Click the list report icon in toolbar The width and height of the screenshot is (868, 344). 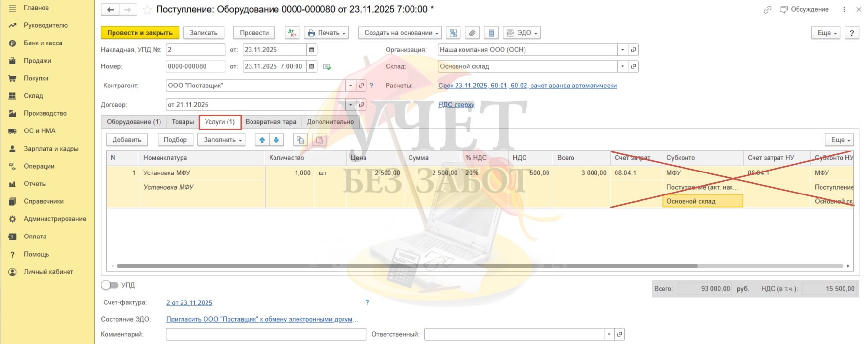click(491, 33)
